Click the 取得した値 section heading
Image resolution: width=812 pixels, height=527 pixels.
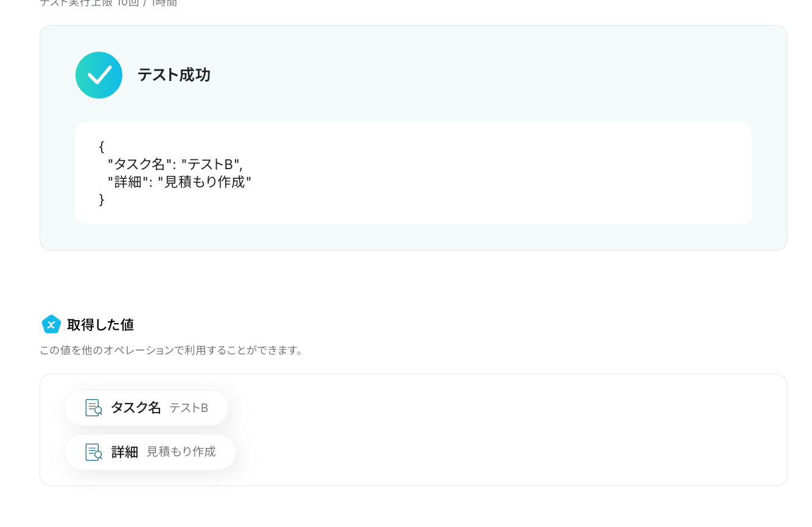point(100,325)
